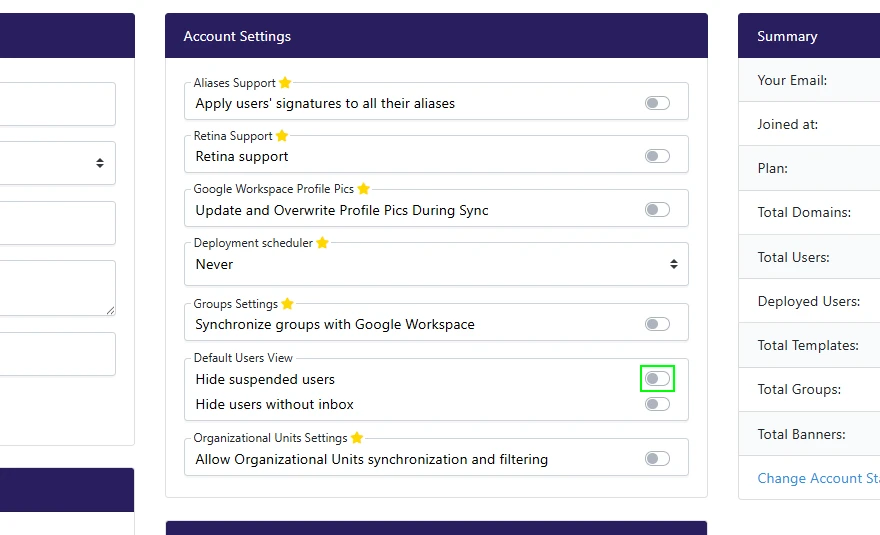
Task: Click the star icon next to Retina Support
Action: point(282,136)
